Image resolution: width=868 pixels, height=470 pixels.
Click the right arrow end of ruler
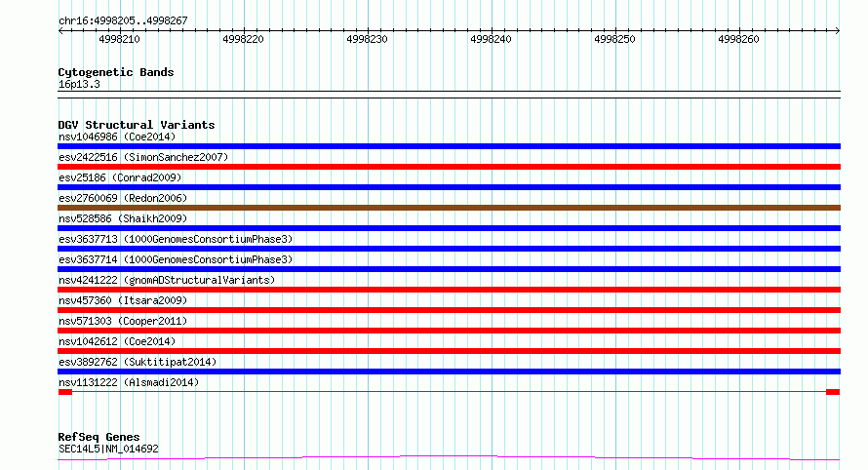click(x=838, y=31)
